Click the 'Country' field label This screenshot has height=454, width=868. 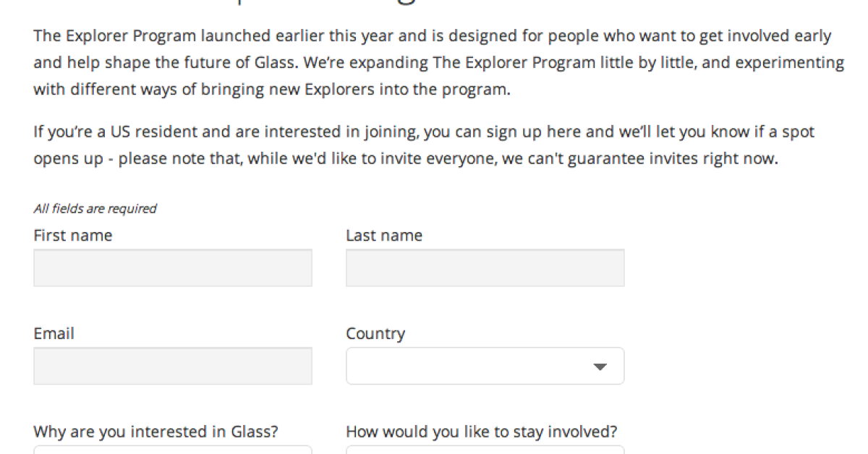point(375,334)
